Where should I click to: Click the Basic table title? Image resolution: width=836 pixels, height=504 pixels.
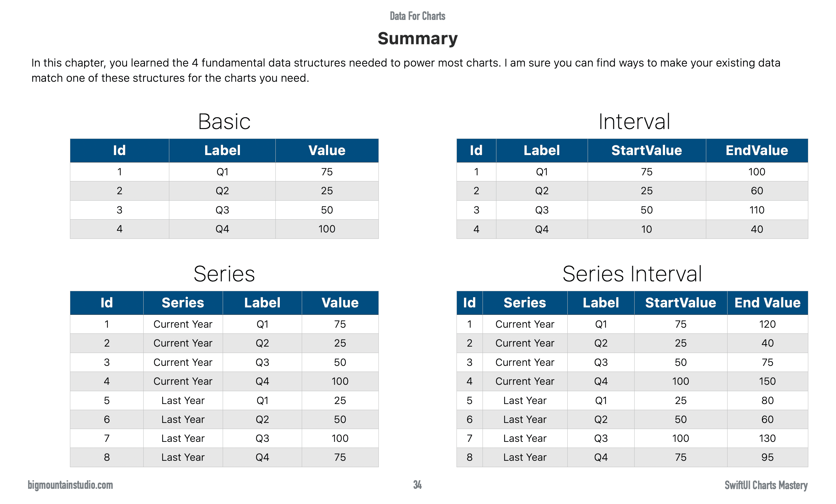pyautogui.click(x=224, y=121)
